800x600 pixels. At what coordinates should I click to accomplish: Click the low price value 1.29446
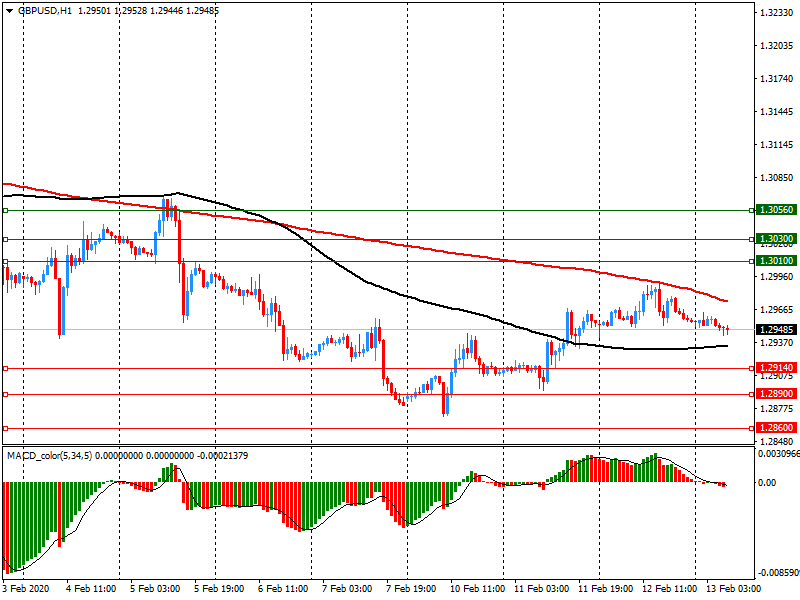click(166, 11)
